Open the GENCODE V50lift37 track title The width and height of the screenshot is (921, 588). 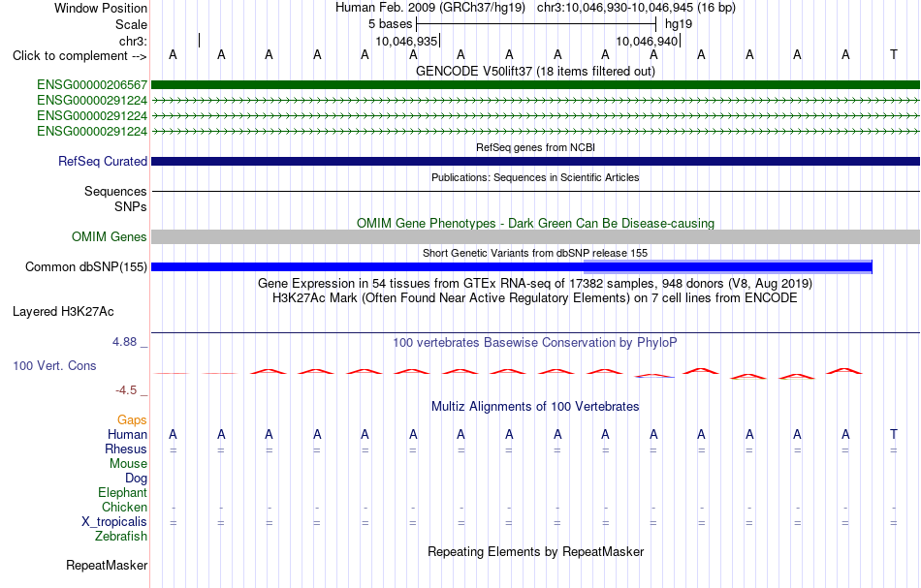535,71
